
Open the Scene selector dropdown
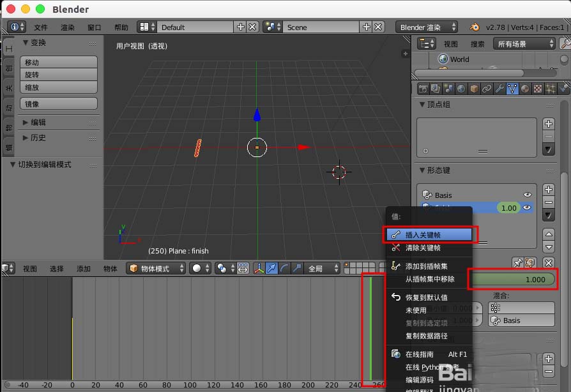272,27
